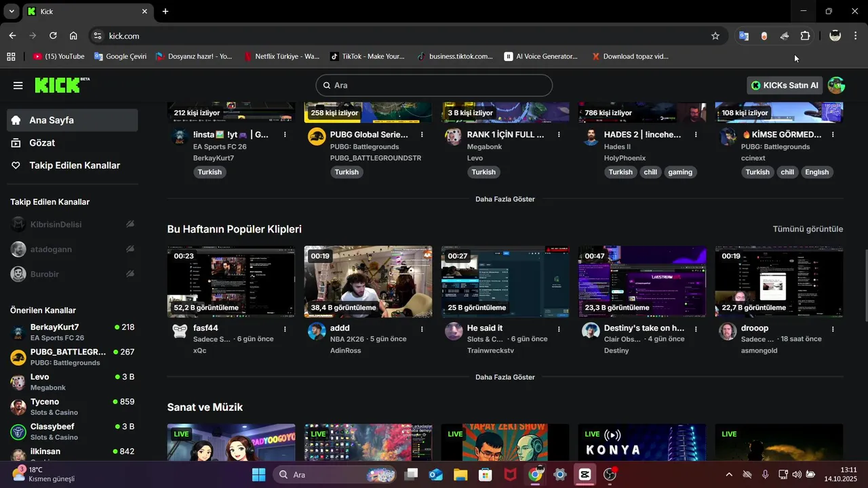Open the hamburger sidebar menu

(18, 85)
